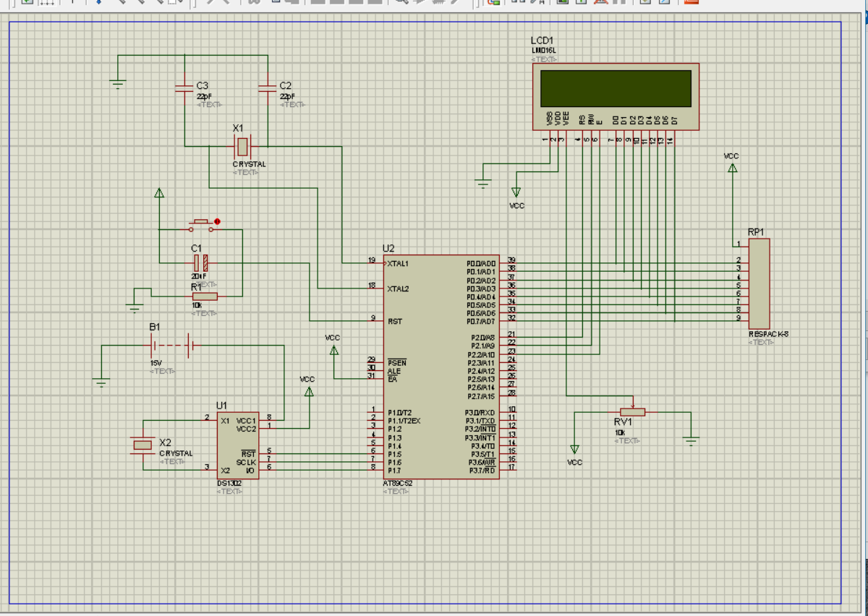Click the XTAL2 pin label on U2

(398, 288)
